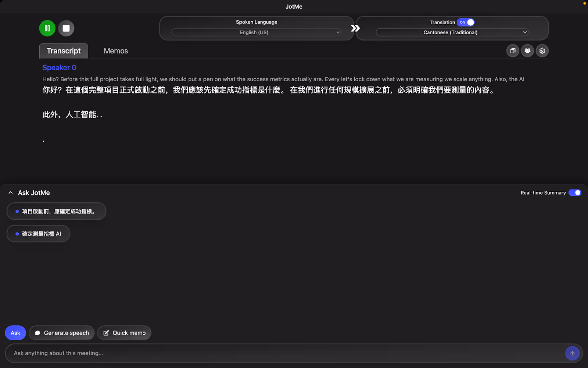Select the summary chip 確定測量指標 AI

click(38, 234)
